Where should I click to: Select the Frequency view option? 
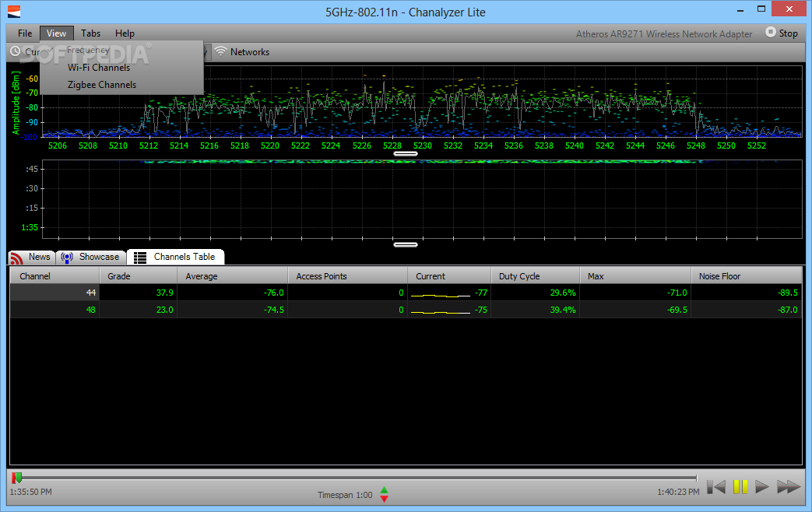[x=89, y=50]
